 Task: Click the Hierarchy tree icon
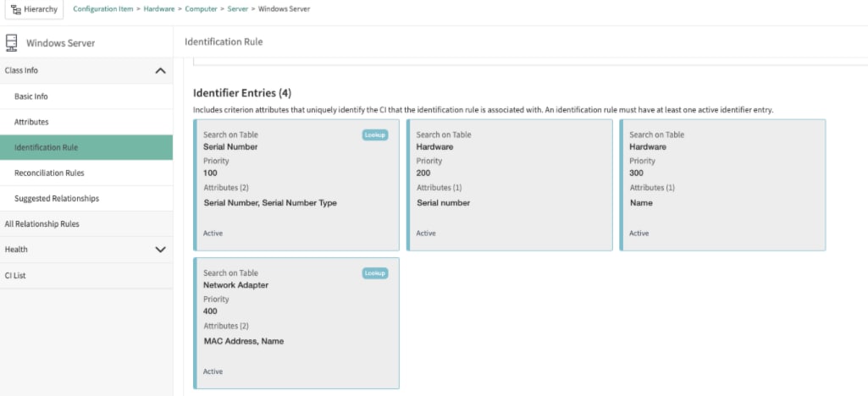click(16, 9)
